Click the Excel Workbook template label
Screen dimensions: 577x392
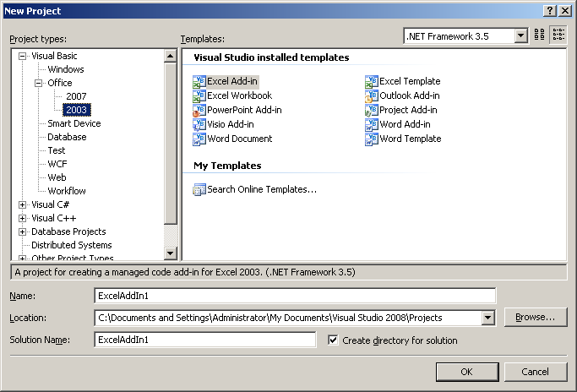pyautogui.click(x=240, y=95)
